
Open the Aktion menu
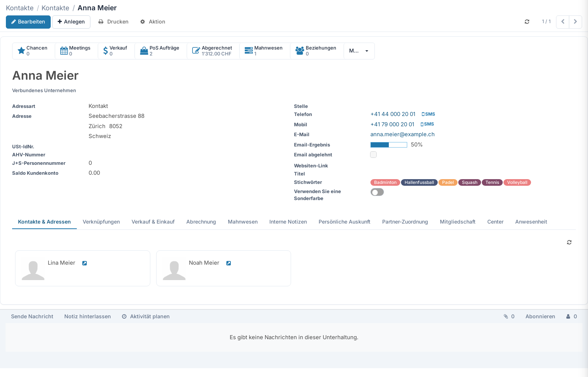point(153,22)
